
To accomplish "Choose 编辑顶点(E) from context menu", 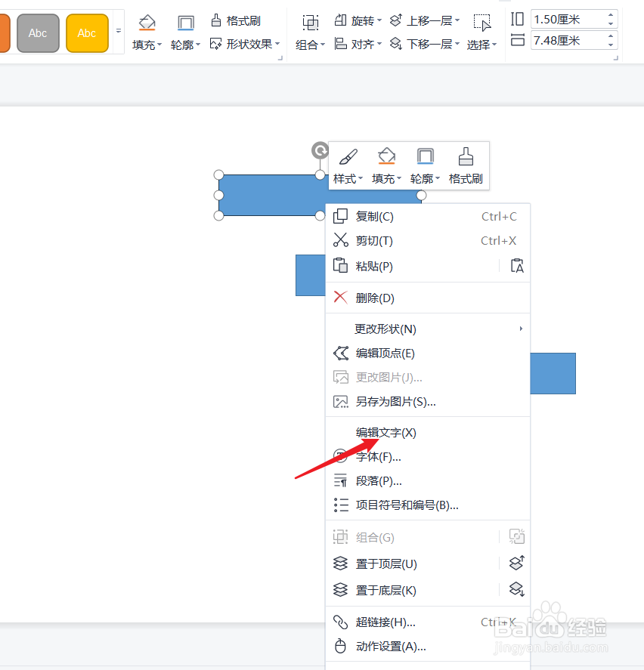I will pos(428,353).
